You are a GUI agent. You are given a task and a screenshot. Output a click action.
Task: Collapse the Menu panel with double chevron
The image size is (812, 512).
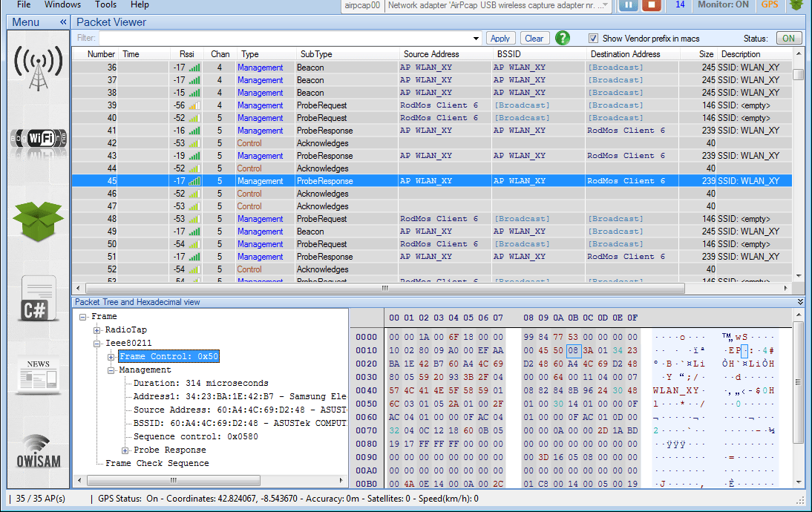[63, 22]
